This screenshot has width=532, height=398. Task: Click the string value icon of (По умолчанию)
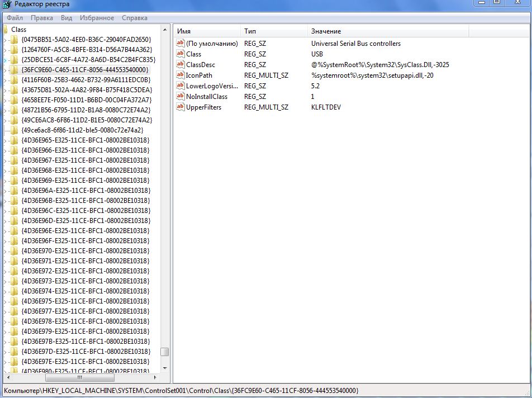pyautogui.click(x=180, y=43)
